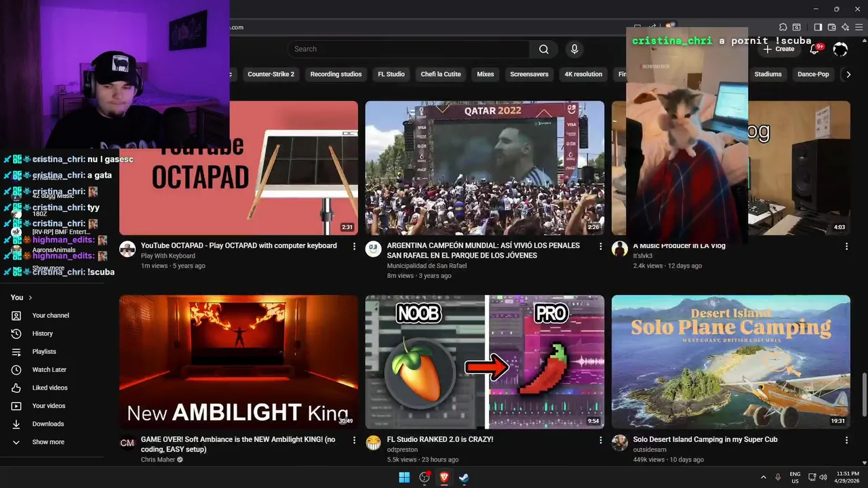
Task: Start voice search with the microphone icon
Action: pyautogui.click(x=574, y=49)
